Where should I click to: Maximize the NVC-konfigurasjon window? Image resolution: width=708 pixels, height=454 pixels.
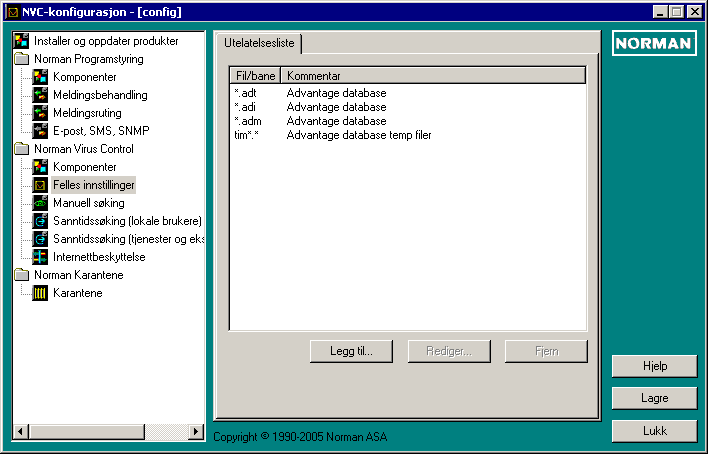pyautogui.click(x=676, y=12)
